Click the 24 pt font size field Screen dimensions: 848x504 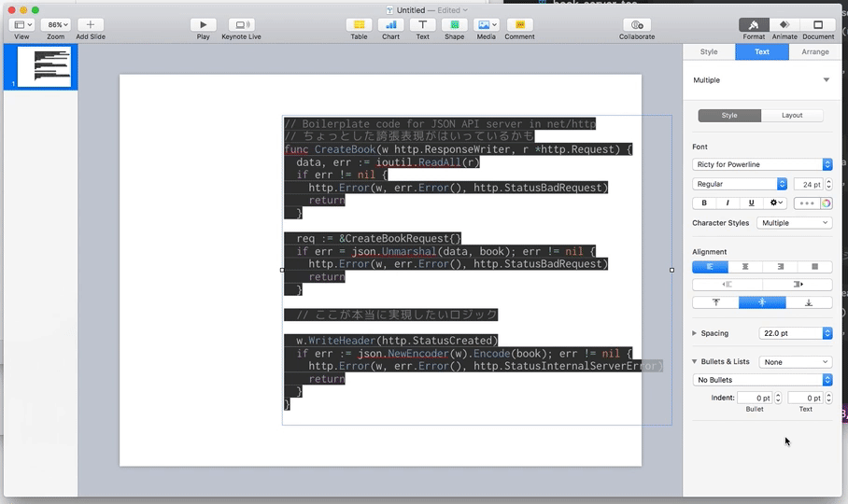click(808, 184)
